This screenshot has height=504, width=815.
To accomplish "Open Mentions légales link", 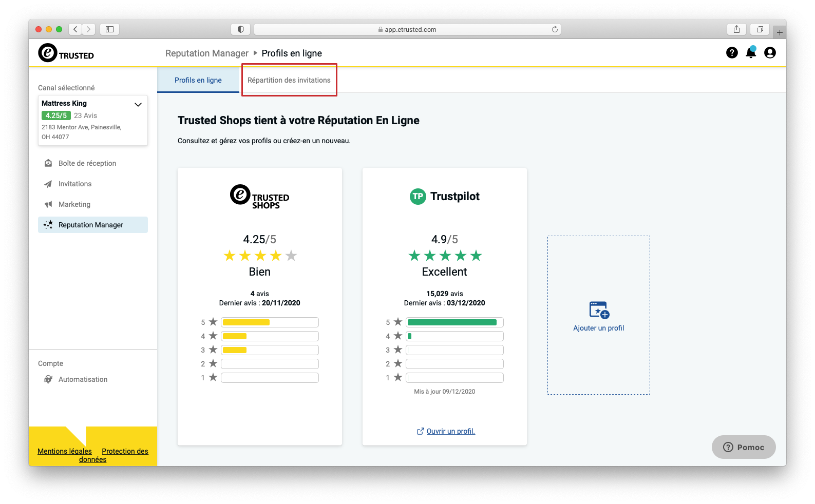I will point(65,451).
